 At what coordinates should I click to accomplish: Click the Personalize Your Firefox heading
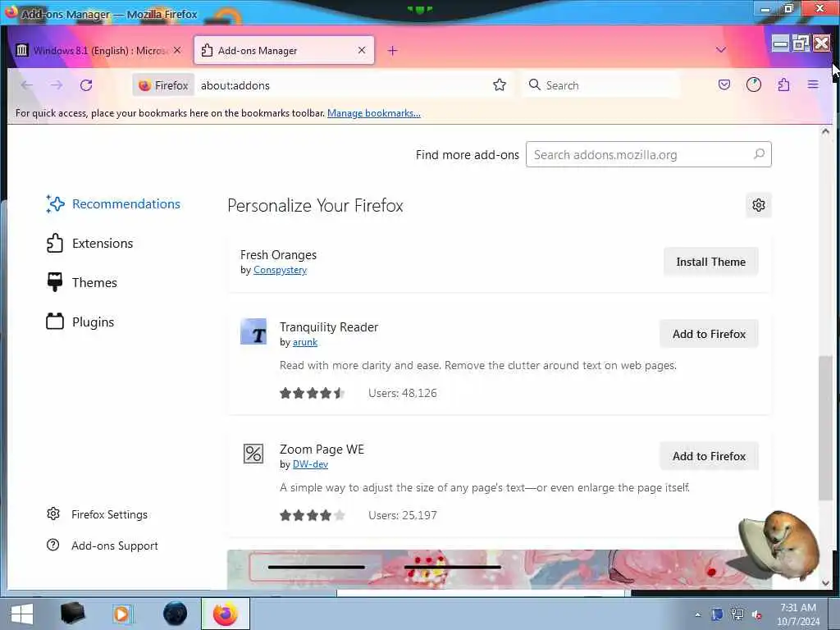coord(315,206)
